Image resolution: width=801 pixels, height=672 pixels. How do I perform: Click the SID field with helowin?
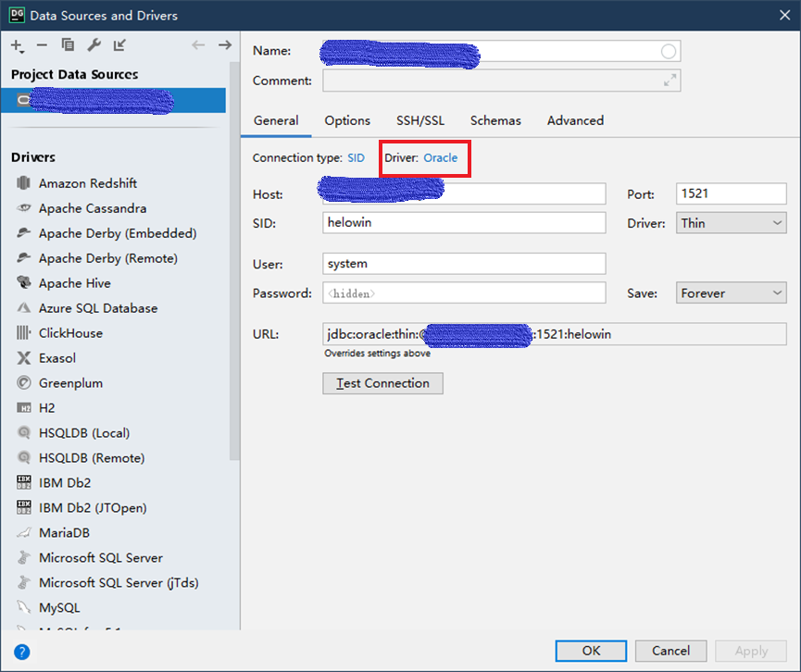pos(464,223)
